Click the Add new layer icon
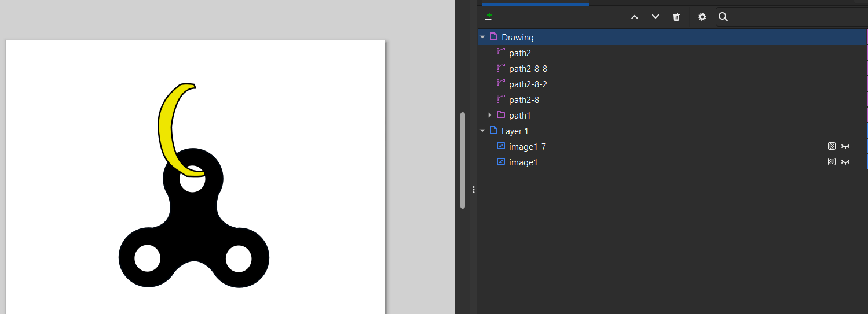The width and height of the screenshot is (868, 314). [489, 17]
